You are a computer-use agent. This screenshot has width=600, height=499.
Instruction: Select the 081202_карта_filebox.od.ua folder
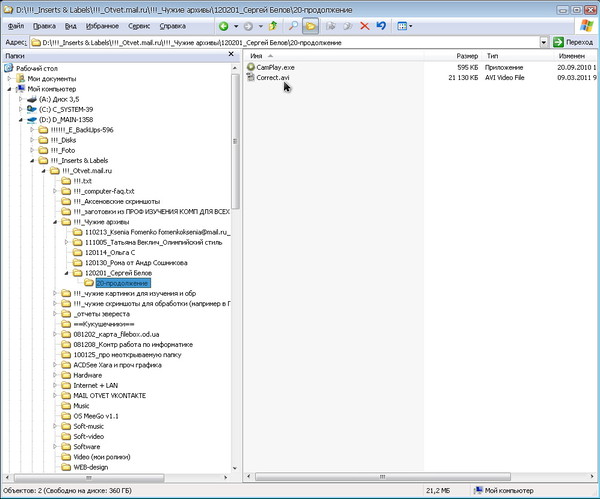(116, 334)
